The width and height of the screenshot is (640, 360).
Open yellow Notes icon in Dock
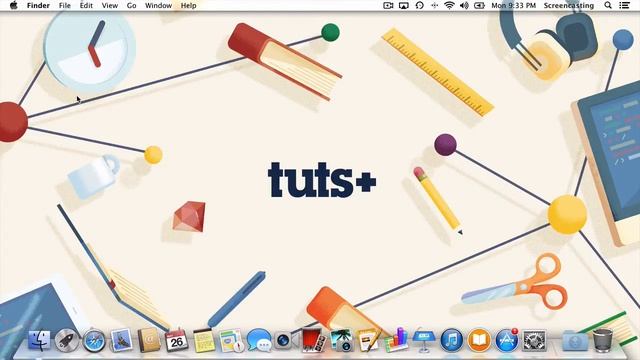pyautogui.click(x=204, y=340)
